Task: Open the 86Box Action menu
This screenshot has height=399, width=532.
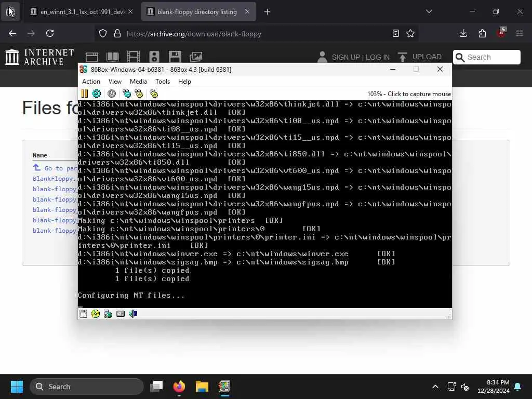Action: tap(91, 82)
